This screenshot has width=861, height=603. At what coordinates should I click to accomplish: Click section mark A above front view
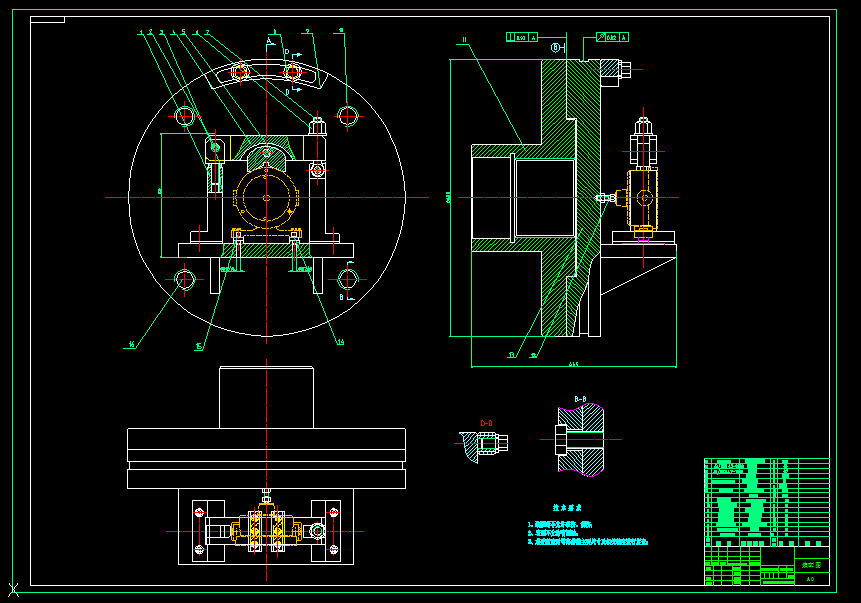[269, 41]
